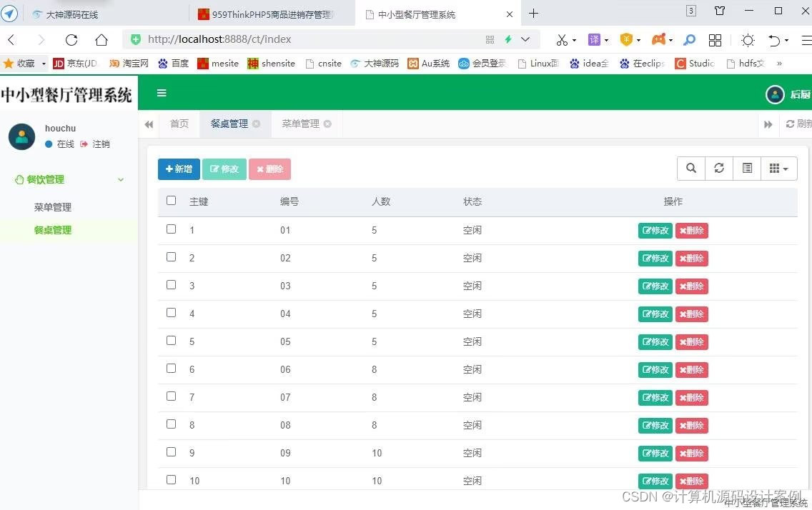Open the undo history dropdown arrow
This screenshot has width=812, height=510.
[x=786, y=40]
